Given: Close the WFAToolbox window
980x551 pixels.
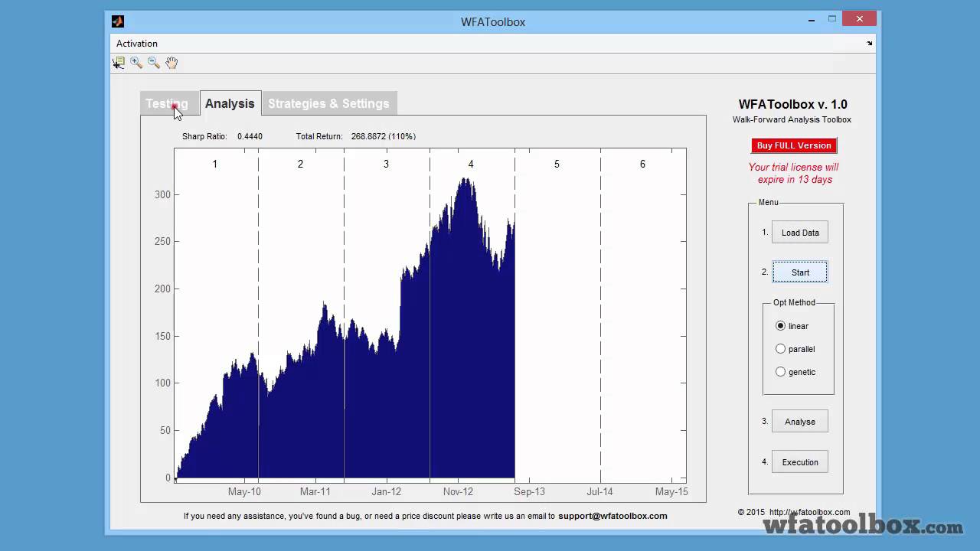Looking at the screenshot, I should (861, 20).
